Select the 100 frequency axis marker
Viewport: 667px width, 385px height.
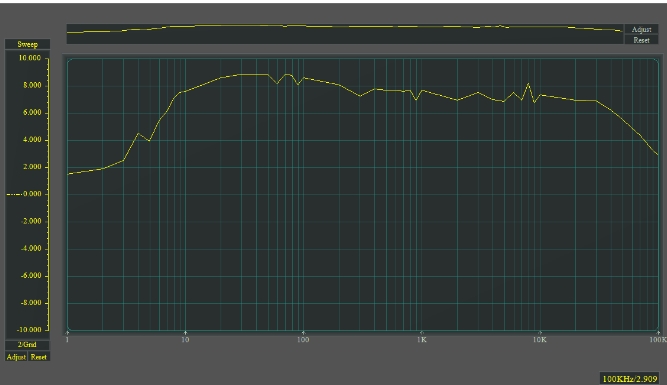tap(303, 339)
